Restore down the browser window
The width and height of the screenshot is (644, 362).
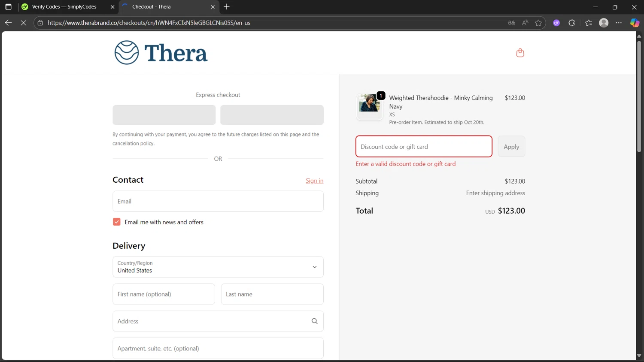click(x=615, y=7)
